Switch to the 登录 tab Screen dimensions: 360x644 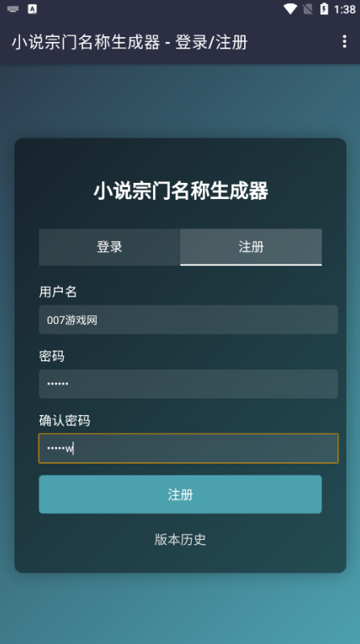click(110, 247)
